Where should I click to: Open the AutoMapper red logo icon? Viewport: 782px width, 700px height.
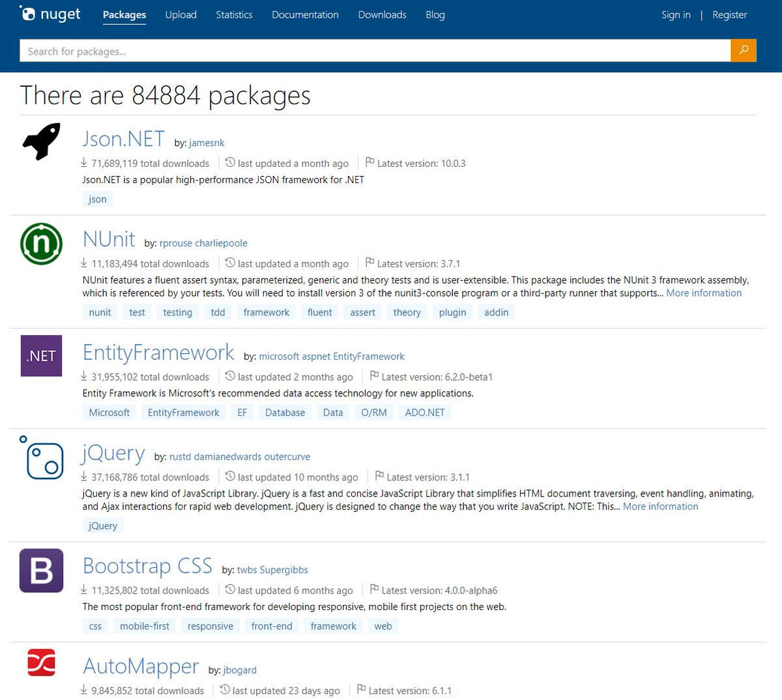click(41, 662)
